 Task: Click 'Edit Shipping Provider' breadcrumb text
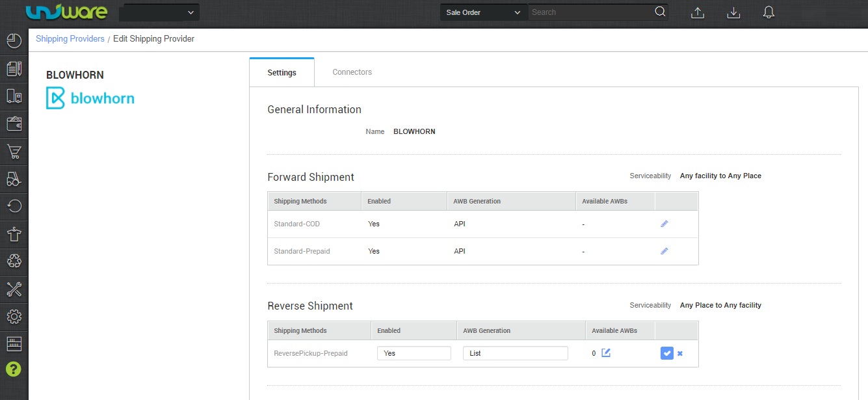(x=154, y=39)
